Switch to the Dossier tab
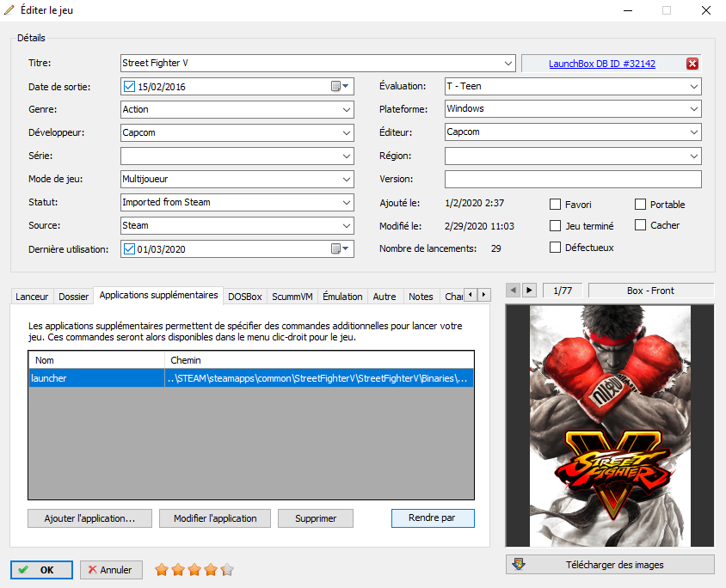Viewport: 726px width, 588px height. point(74,297)
